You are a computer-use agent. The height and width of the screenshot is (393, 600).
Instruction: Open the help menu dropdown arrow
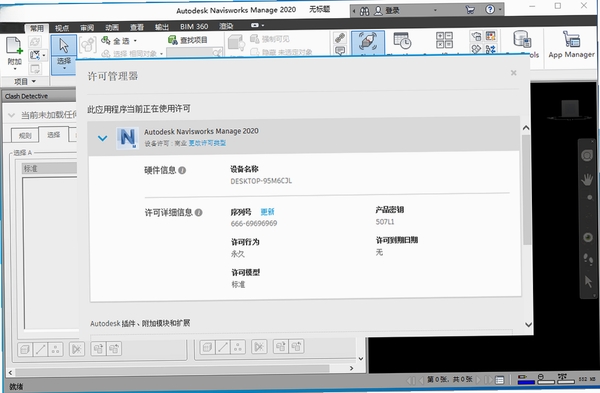pyautogui.click(x=500, y=10)
